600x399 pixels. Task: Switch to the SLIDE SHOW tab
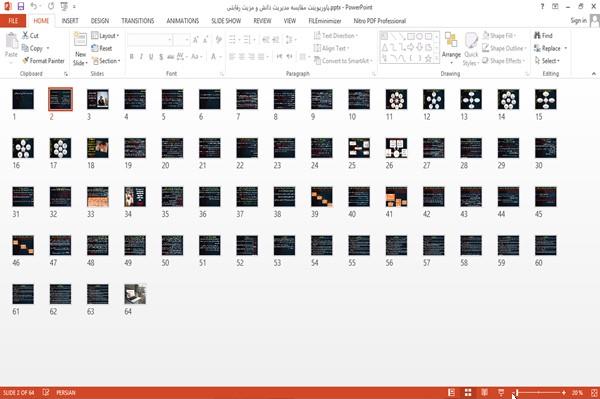[x=226, y=21]
